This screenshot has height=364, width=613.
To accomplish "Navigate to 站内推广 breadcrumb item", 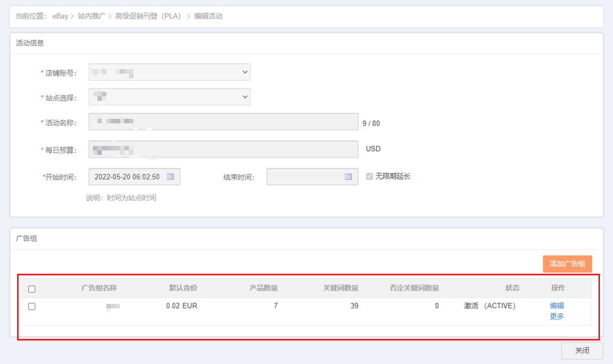I will (92, 16).
